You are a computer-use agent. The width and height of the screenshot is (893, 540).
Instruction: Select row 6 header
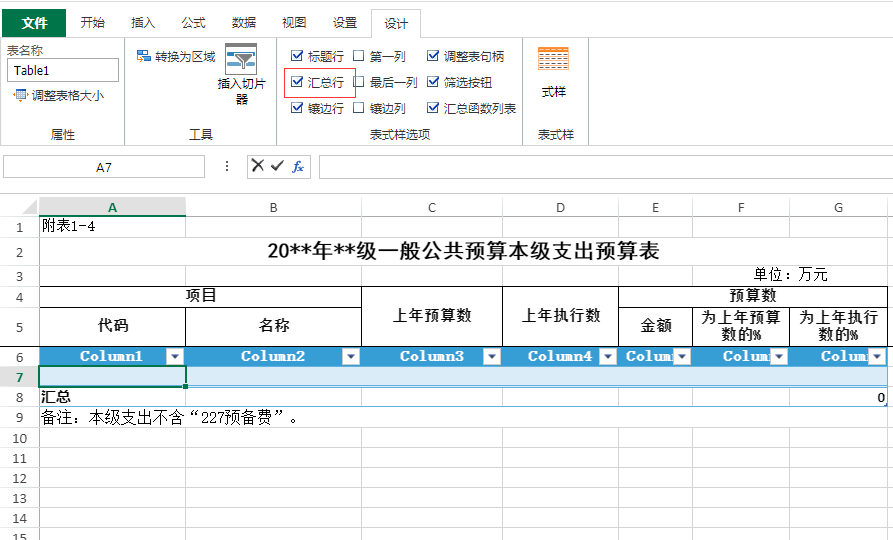coord(19,357)
